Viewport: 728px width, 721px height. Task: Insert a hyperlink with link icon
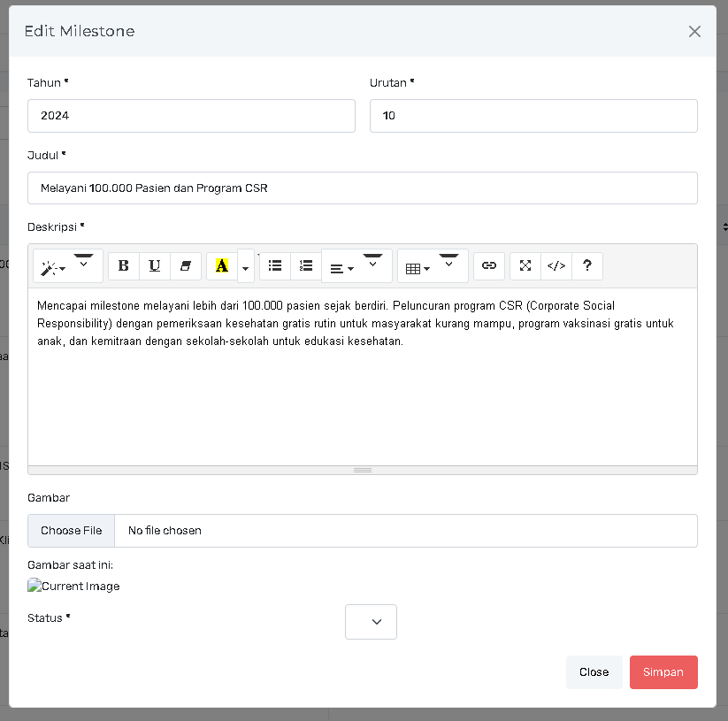click(x=489, y=266)
